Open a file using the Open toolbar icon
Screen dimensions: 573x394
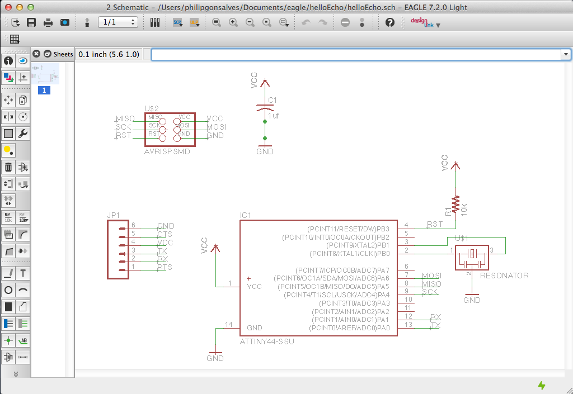point(15,23)
